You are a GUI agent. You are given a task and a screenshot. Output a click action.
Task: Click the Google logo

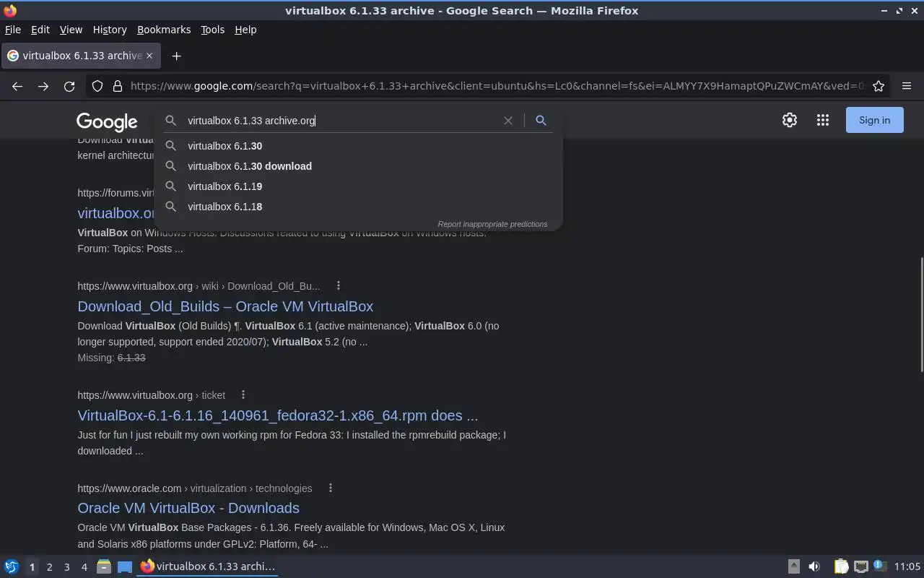[x=107, y=121]
